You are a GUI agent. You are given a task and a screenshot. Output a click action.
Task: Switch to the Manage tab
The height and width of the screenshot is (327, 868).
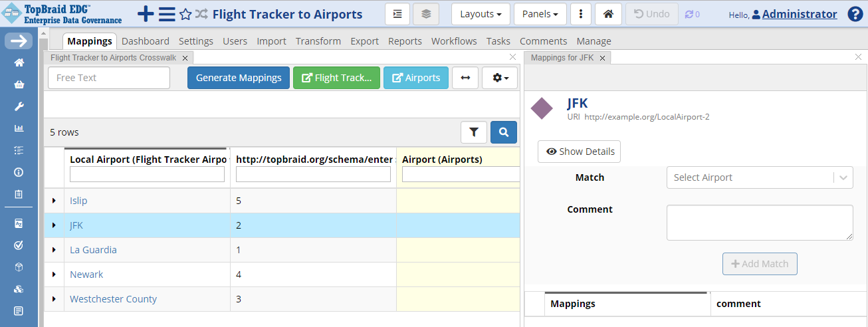pos(594,41)
